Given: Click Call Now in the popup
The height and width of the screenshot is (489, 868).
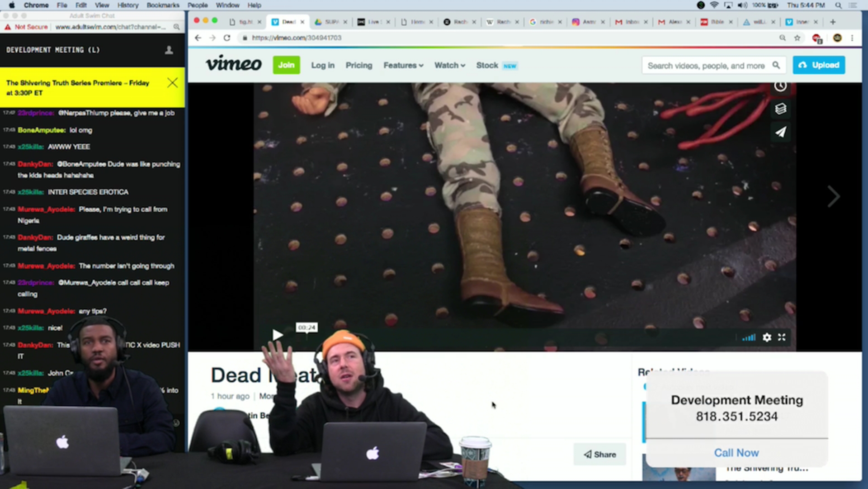Looking at the screenshot, I should [x=736, y=453].
